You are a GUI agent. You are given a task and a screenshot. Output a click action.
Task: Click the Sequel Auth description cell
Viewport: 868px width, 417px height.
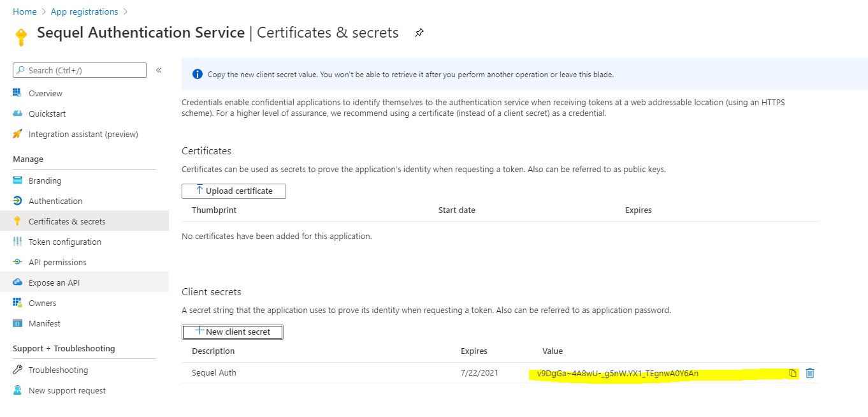click(x=214, y=372)
